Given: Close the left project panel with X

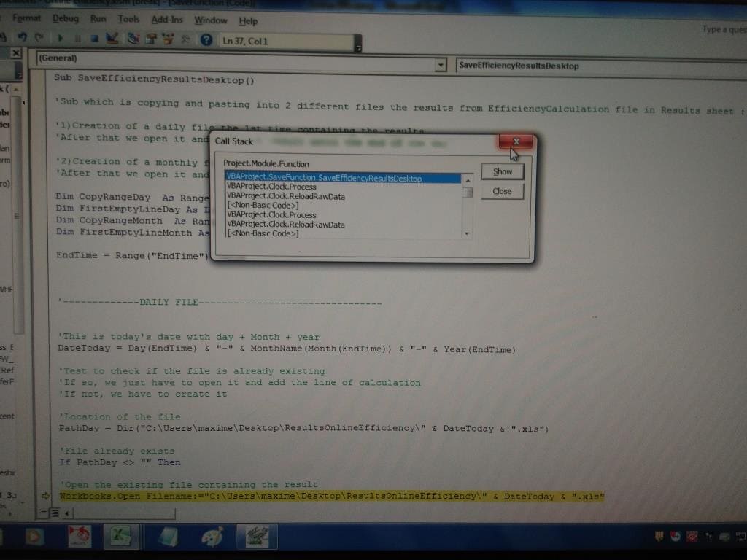Looking at the screenshot, I should coord(16,52).
